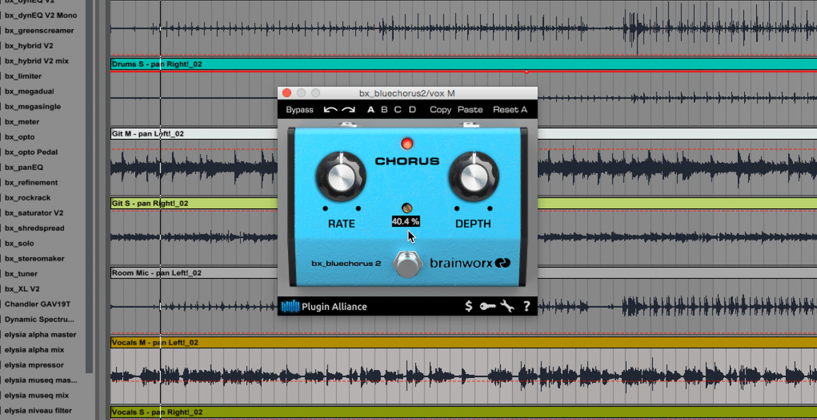Open the question mark help icon
817x420 pixels.
pos(527,306)
